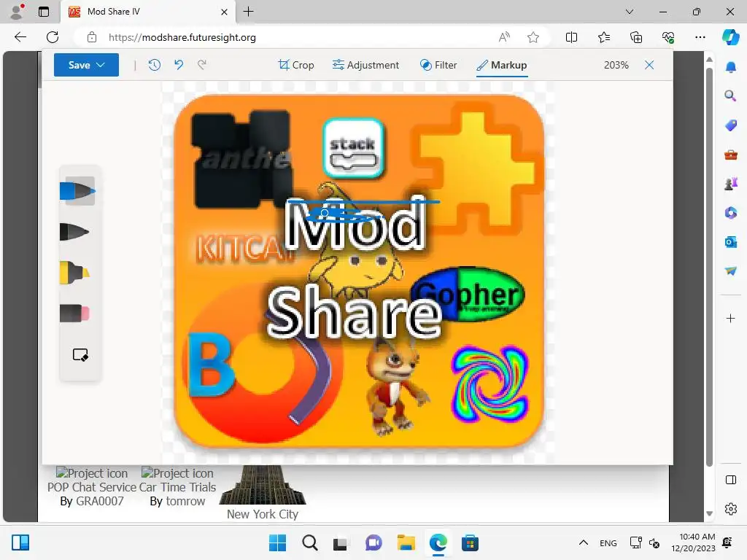The image size is (747, 560).
Task: Open the Favorites list
Action: click(603, 37)
